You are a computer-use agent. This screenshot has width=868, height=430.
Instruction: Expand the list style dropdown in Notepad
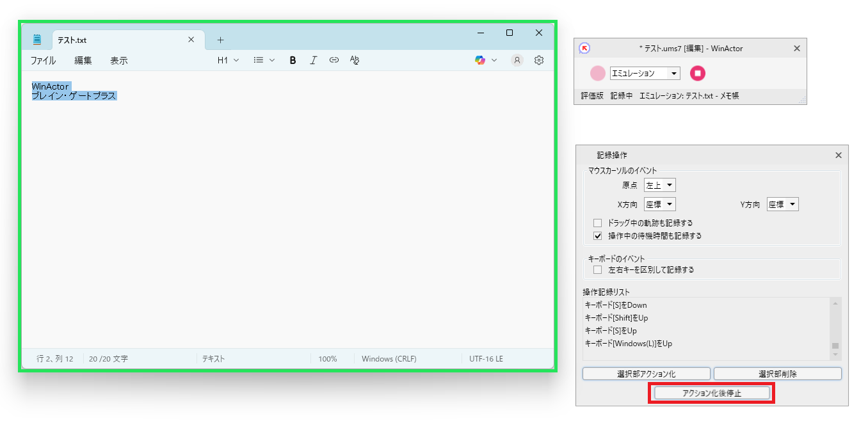[264, 60]
